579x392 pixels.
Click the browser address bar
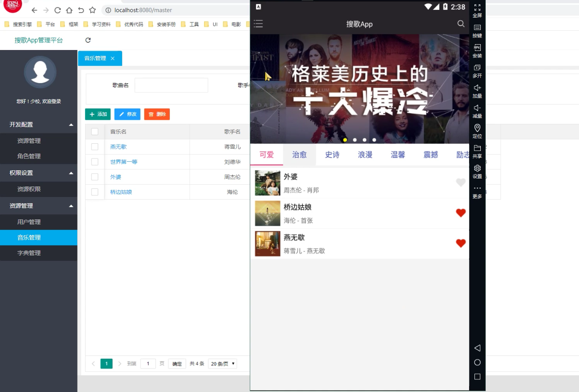point(176,10)
